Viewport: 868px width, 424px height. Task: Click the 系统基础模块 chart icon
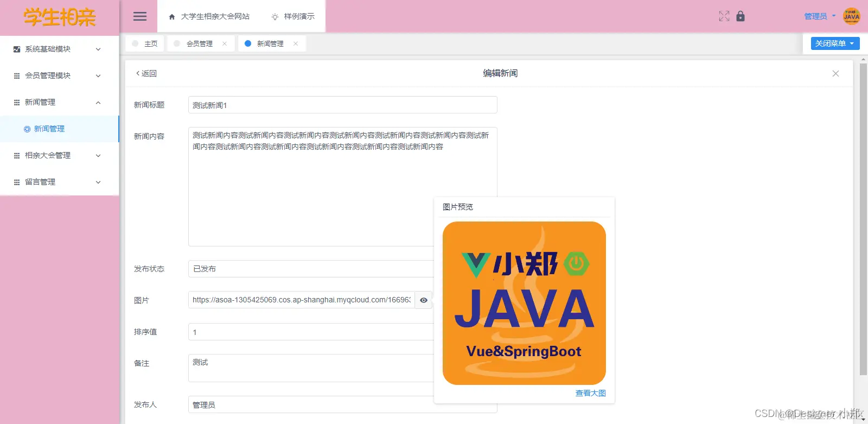point(17,49)
